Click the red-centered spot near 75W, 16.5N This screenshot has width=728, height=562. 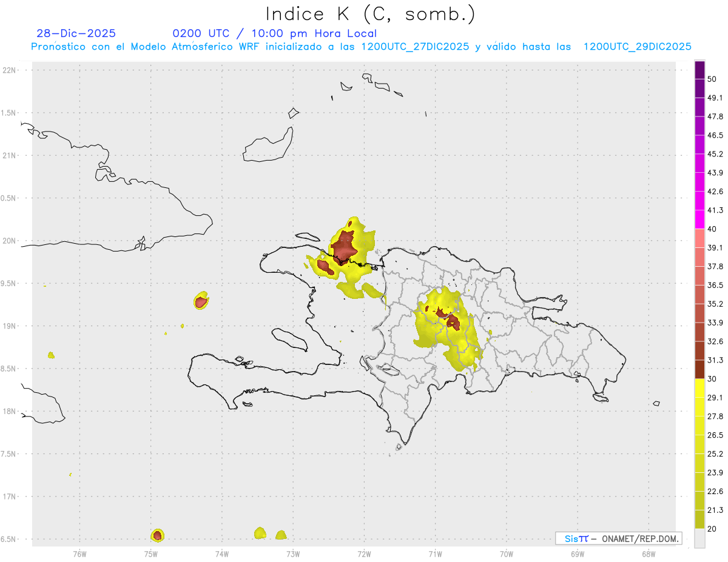157,535
